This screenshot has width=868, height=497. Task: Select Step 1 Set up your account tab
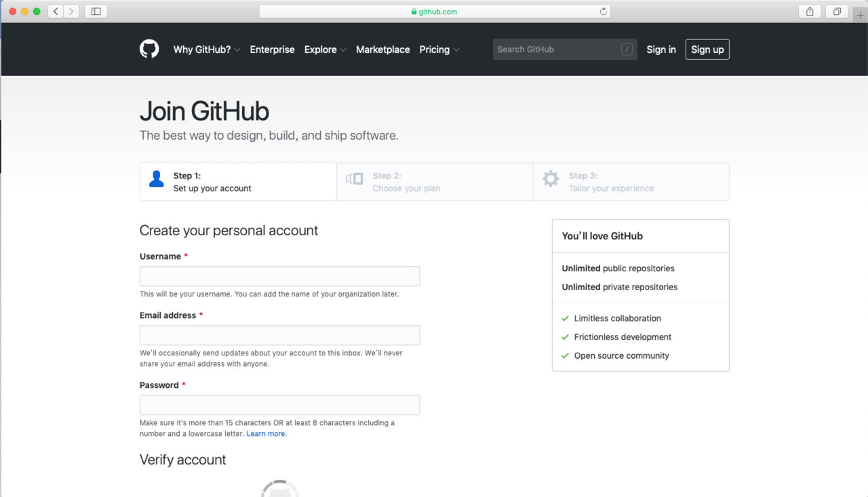click(238, 182)
